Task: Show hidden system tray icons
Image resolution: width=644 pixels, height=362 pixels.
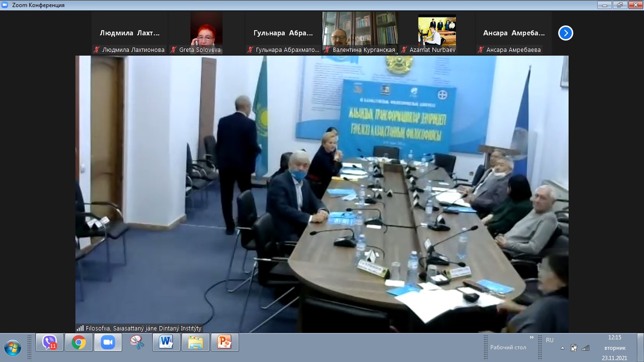Action: 562,348
